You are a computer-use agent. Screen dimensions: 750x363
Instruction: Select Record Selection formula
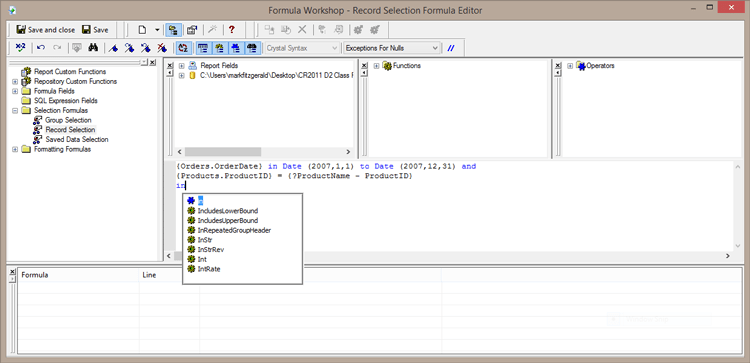(x=70, y=130)
